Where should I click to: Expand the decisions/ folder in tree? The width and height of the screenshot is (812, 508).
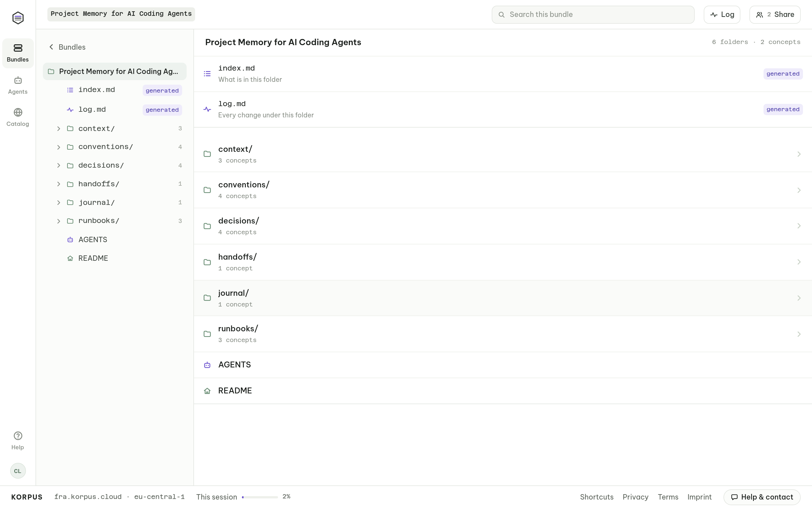point(59,165)
